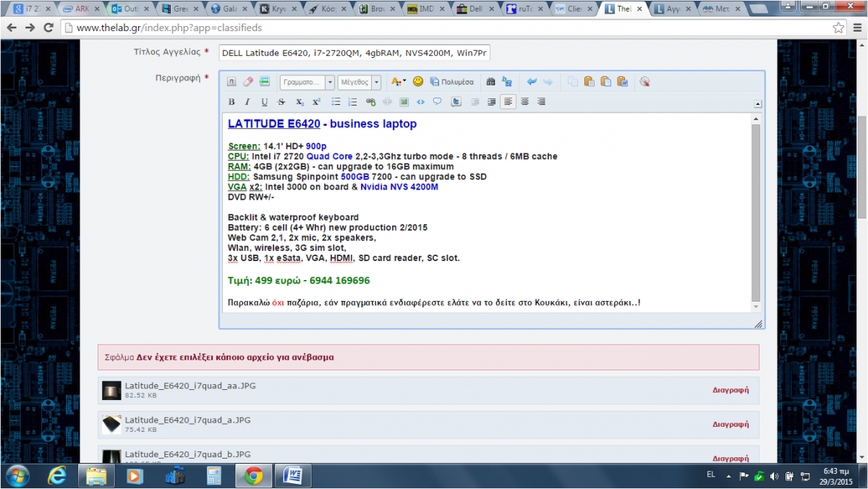Viewport: 868px width, 489px height.
Task: Switch to the ruTo browser tab
Action: [523, 9]
